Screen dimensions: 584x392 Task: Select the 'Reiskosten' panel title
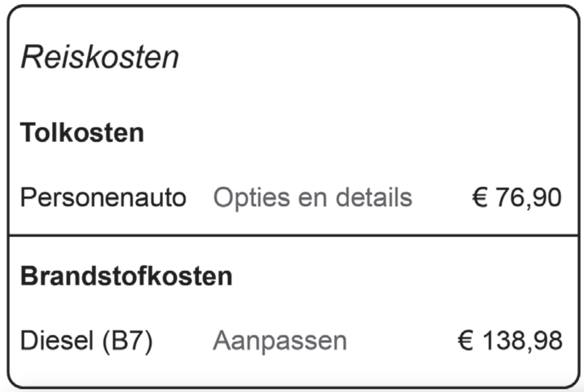100,57
